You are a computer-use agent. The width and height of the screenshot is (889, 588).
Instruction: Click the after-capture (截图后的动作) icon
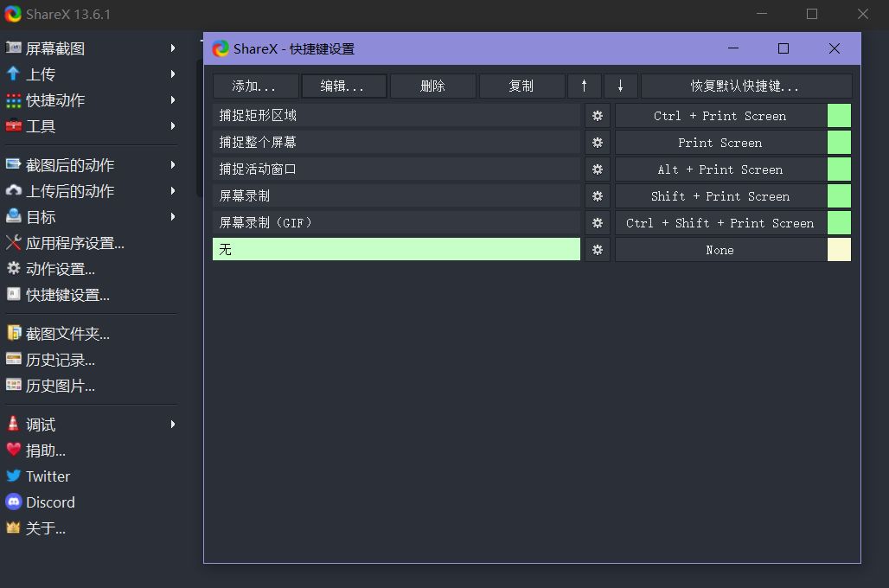(13, 164)
